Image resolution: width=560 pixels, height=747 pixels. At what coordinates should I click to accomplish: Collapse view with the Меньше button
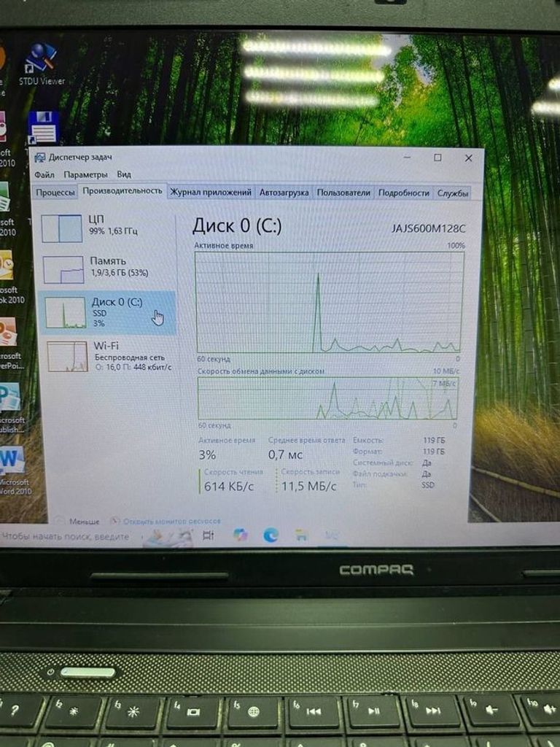point(79,521)
